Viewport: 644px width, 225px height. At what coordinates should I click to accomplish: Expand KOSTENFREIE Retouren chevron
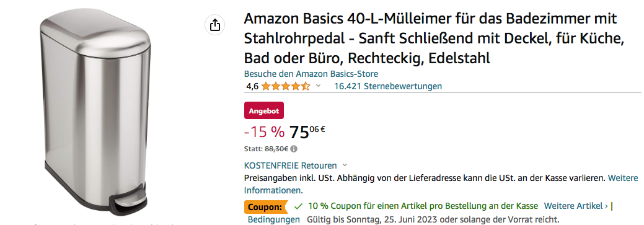[345, 165]
